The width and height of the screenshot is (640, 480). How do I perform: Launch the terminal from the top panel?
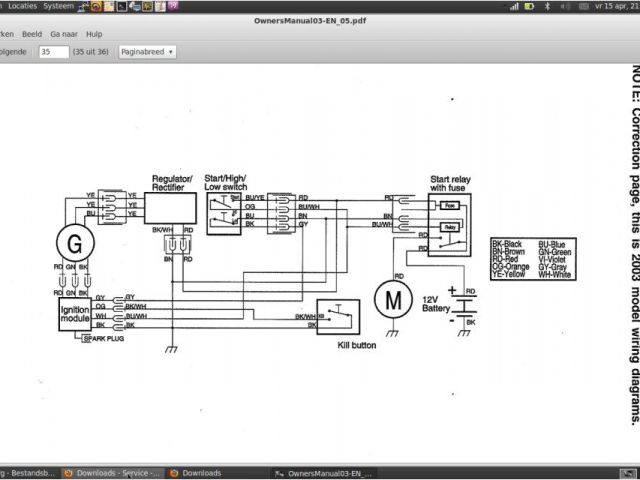tap(121, 6)
